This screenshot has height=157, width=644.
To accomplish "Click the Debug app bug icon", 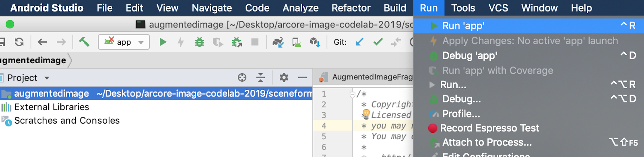I will click(199, 42).
